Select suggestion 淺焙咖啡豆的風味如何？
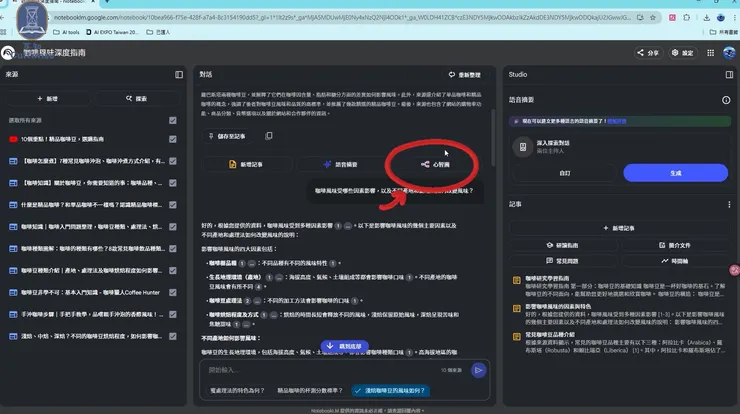This screenshot has height=414, width=740. 390,390
